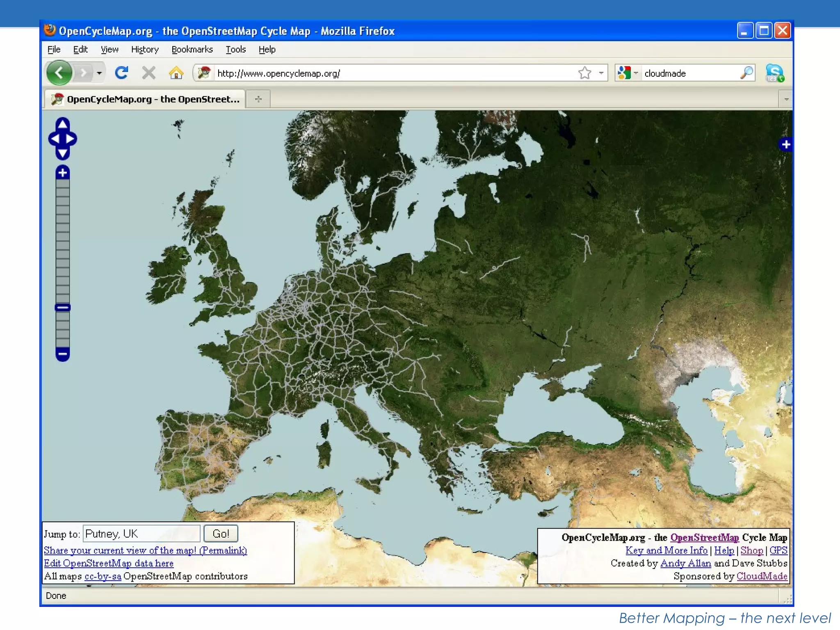
Task: Open the Tools menu
Action: [236, 49]
